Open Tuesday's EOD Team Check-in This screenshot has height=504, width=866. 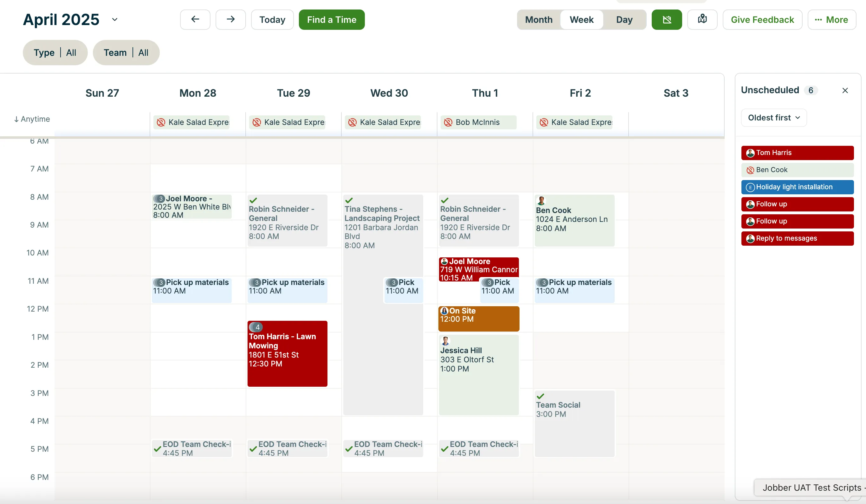(287, 449)
